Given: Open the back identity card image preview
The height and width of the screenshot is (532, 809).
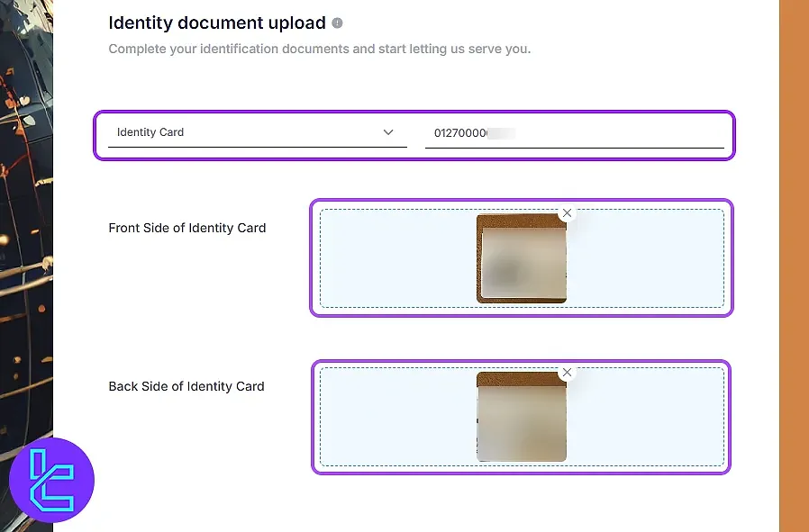Looking at the screenshot, I should point(521,417).
